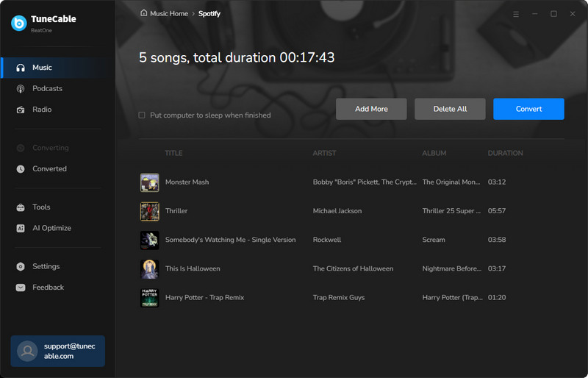Click the 05:57 duration value

point(497,211)
